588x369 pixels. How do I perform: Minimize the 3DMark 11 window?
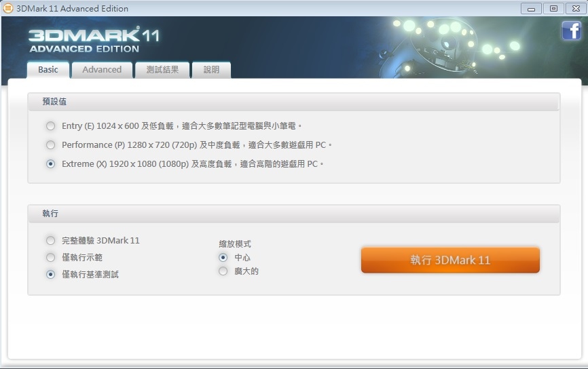click(531, 9)
